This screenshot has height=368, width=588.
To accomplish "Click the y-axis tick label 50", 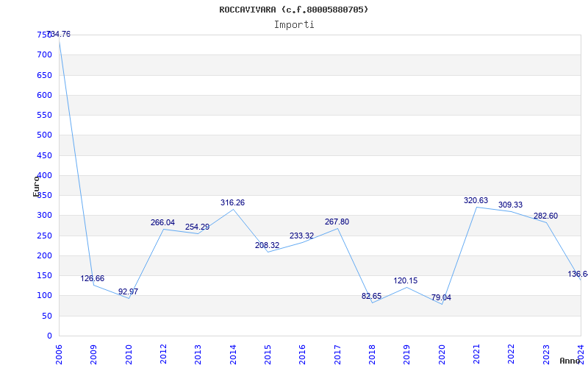I will pos(47,316).
